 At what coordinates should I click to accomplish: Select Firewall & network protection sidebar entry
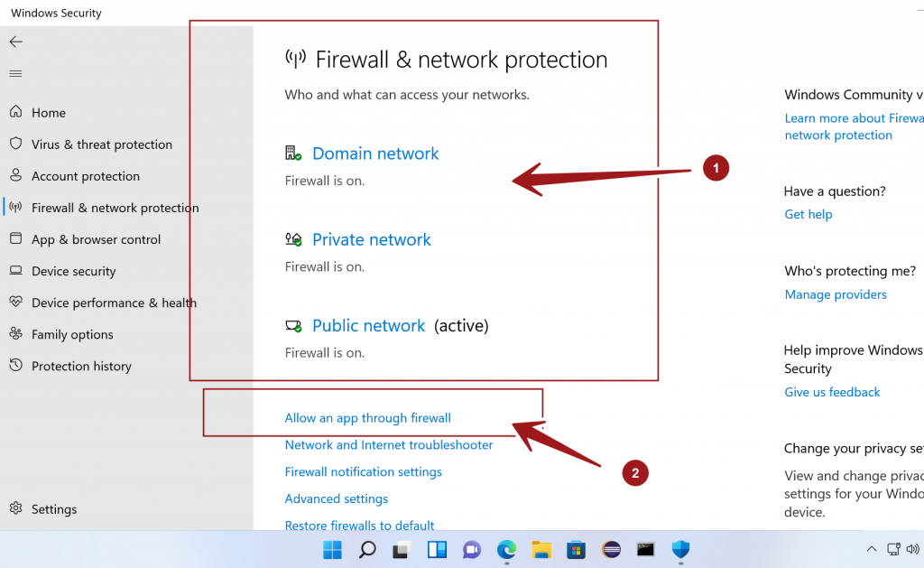(115, 207)
